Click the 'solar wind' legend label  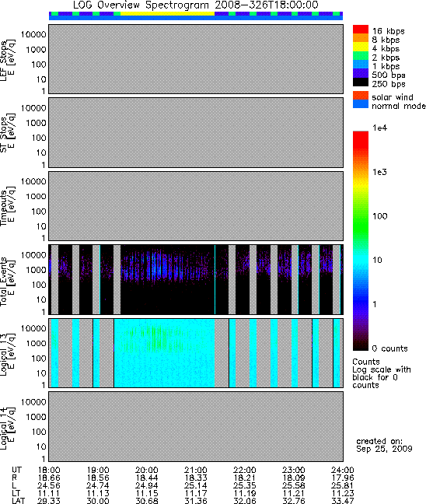pyautogui.click(x=393, y=97)
